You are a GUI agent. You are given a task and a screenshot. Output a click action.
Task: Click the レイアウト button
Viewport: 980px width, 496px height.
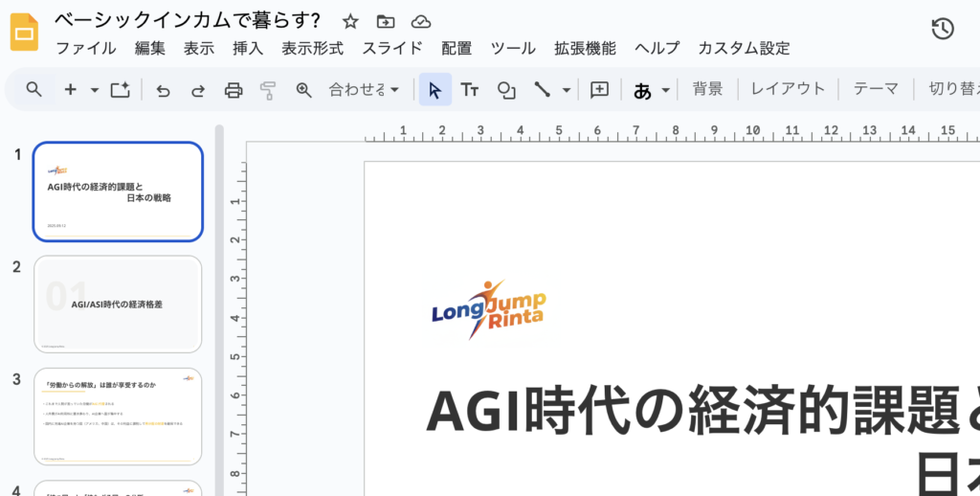[788, 89]
